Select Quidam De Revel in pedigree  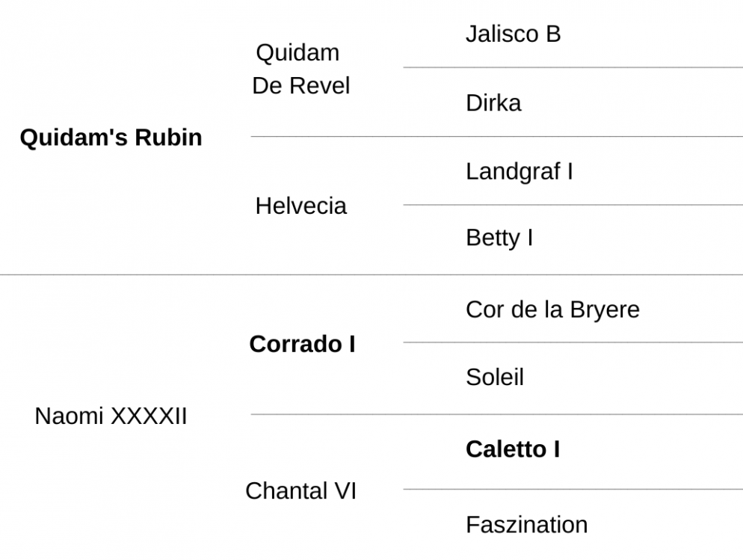click(300, 70)
